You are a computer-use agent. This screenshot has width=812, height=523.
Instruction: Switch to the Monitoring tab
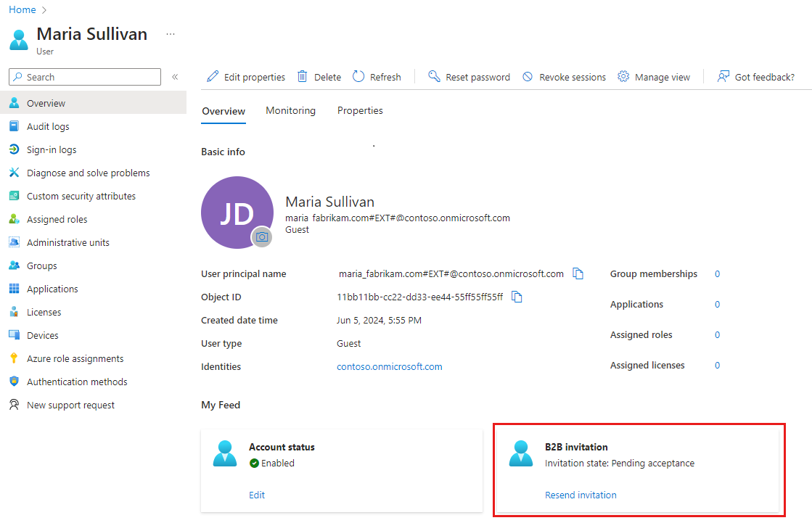[x=290, y=111]
